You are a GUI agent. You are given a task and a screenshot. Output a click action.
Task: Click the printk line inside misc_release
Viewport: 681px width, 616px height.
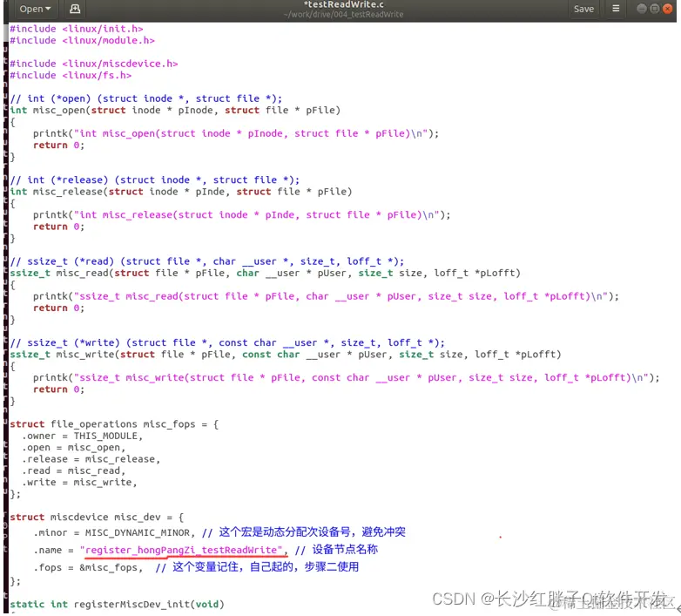241,215
